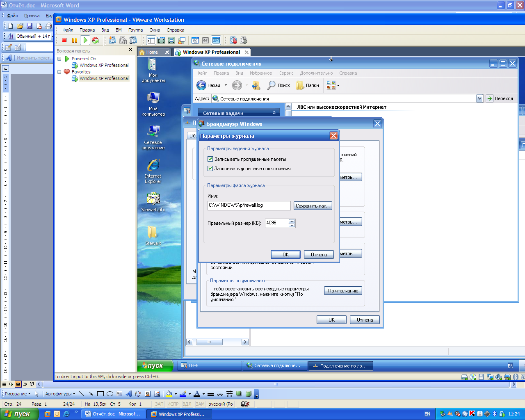
Task: Open the Рисование dropdown menu
Action: (17, 394)
